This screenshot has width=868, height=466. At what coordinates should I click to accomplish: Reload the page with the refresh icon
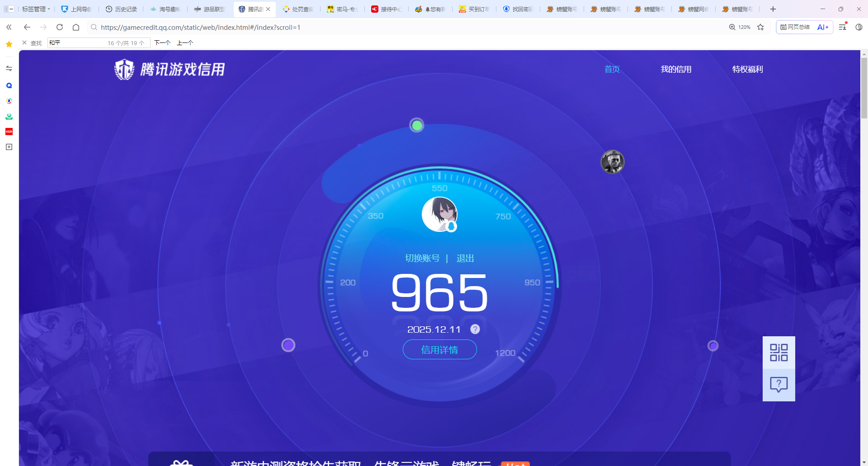pyautogui.click(x=60, y=27)
